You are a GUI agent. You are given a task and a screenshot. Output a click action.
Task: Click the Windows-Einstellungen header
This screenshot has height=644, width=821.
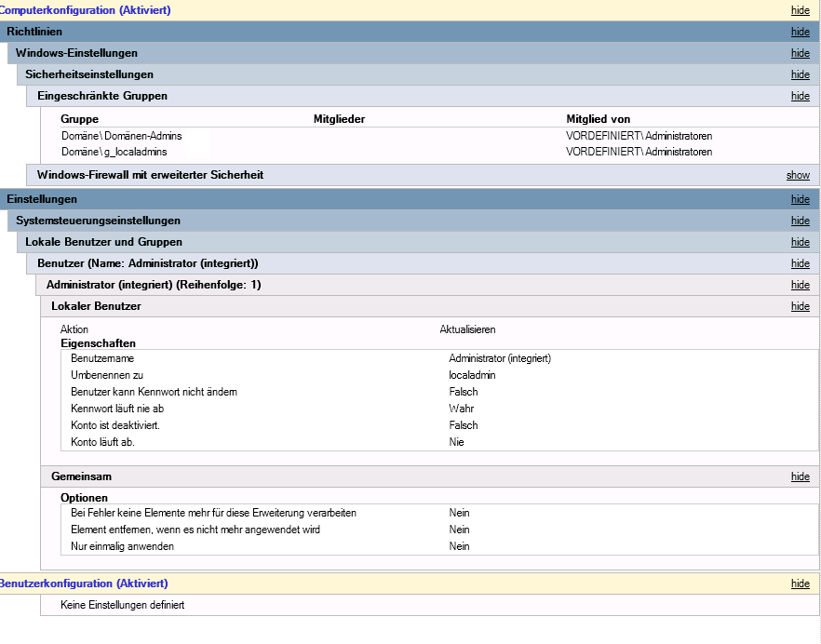click(413, 53)
